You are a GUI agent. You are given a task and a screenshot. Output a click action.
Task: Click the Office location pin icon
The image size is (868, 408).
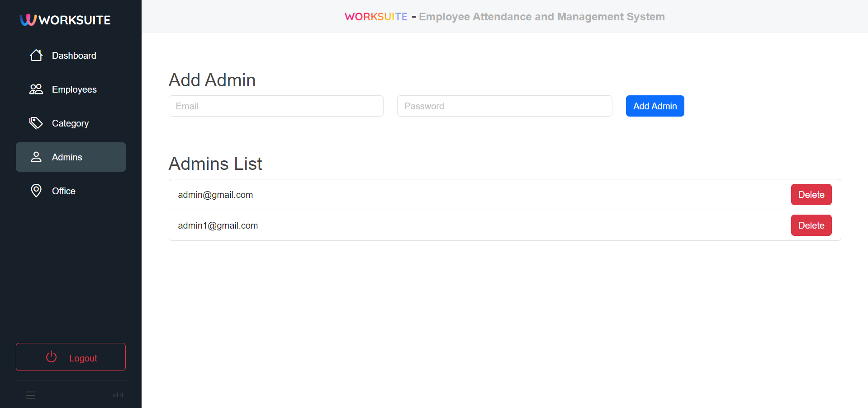click(36, 191)
